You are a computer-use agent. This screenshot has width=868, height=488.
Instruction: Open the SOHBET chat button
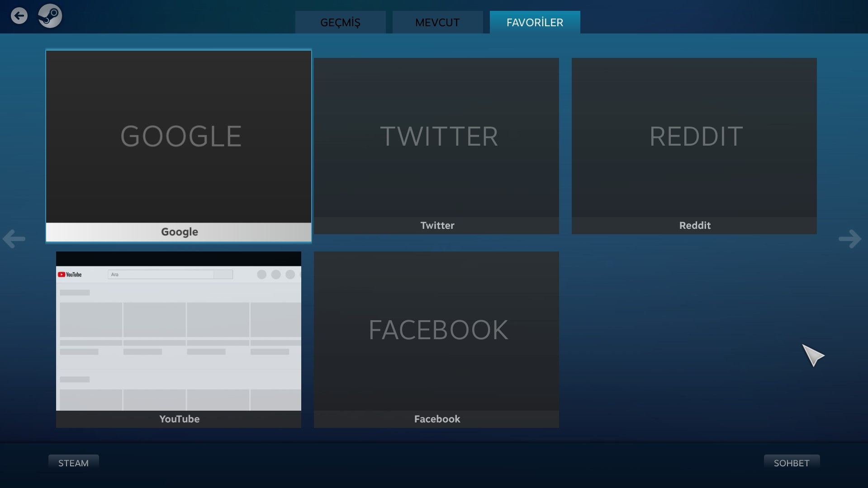click(792, 463)
